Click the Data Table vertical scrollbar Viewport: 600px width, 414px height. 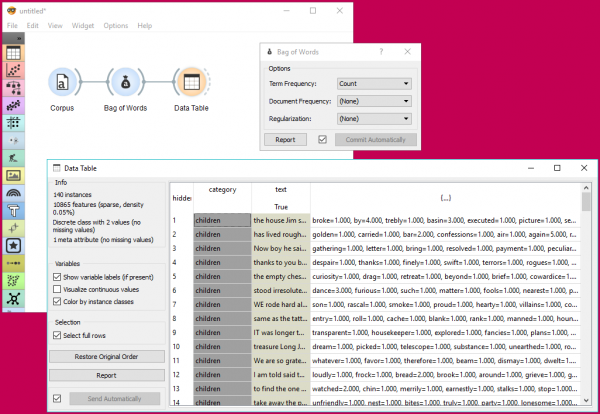[587, 300]
